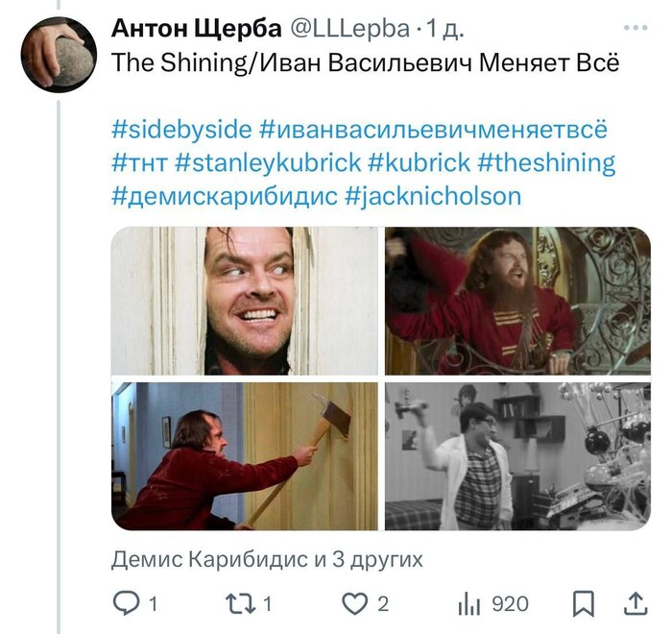The width and height of the screenshot is (672, 634).
Task: Open the #демискарибидис hashtag
Action: (x=224, y=197)
